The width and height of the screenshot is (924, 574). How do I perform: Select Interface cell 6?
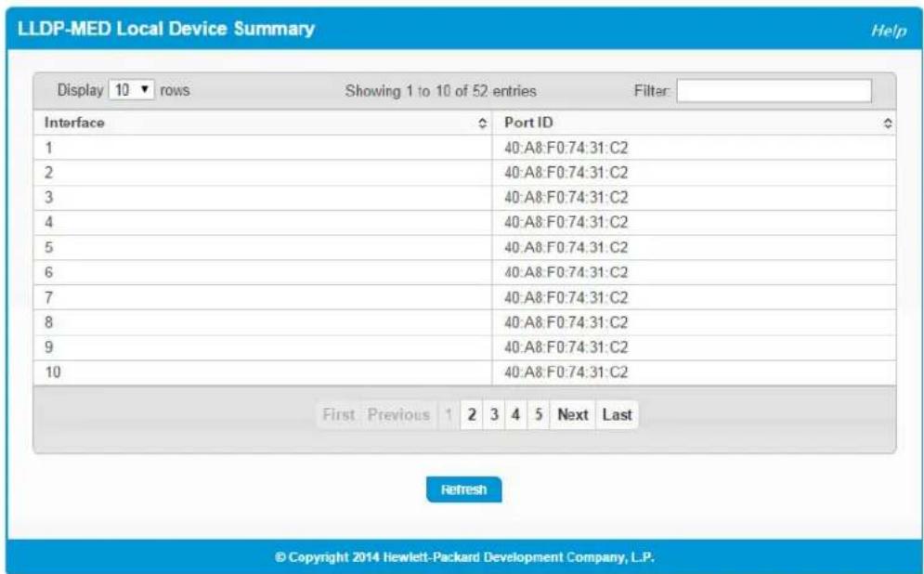(x=263, y=273)
